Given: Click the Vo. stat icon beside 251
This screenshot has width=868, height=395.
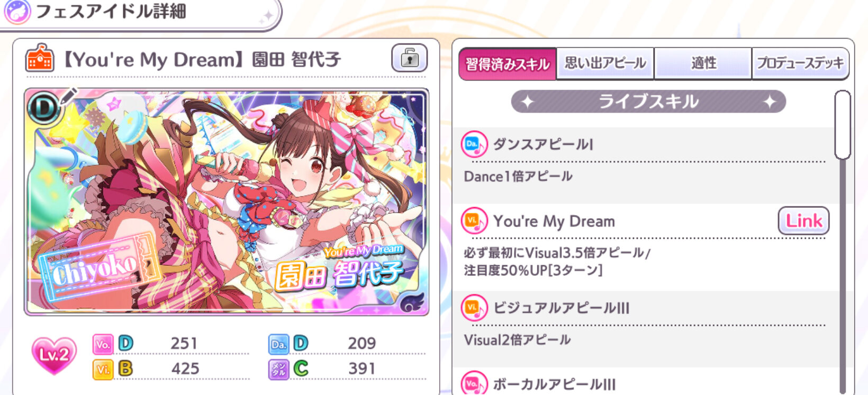Looking at the screenshot, I should pos(103,344).
